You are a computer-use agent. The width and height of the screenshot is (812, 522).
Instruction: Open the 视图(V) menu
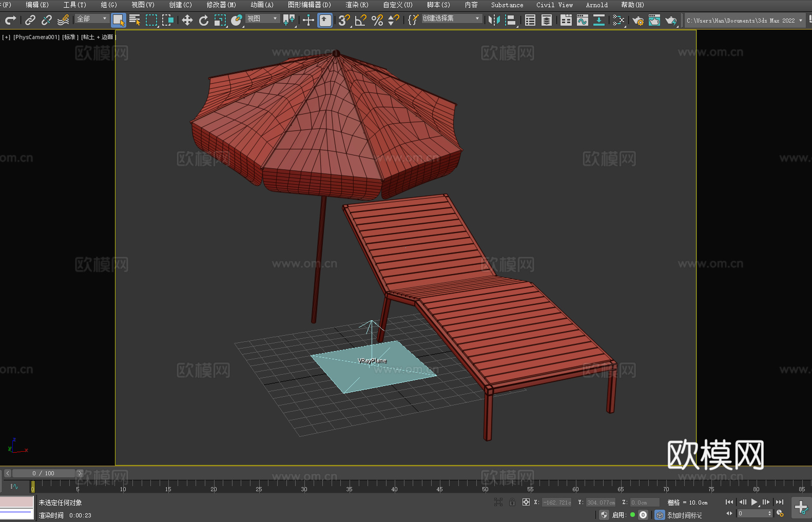pyautogui.click(x=143, y=5)
